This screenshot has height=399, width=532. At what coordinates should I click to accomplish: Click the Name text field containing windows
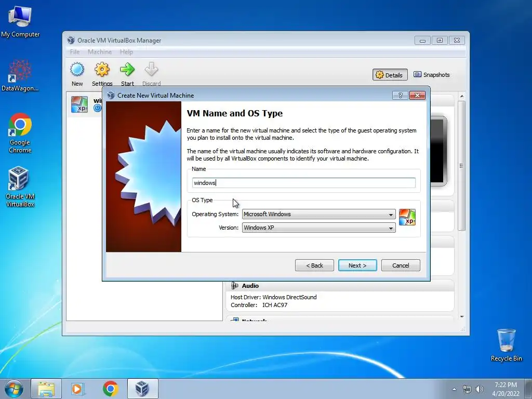pos(303,183)
